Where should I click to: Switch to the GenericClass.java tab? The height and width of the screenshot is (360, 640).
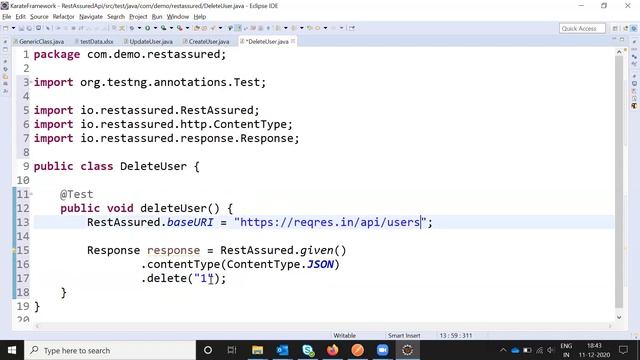39,42
